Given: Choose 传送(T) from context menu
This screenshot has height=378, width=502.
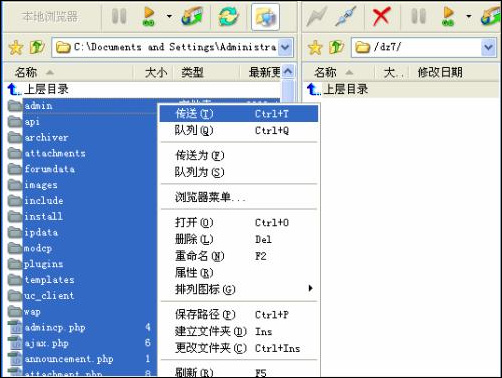Looking at the screenshot, I should click(x=239, y=114).
